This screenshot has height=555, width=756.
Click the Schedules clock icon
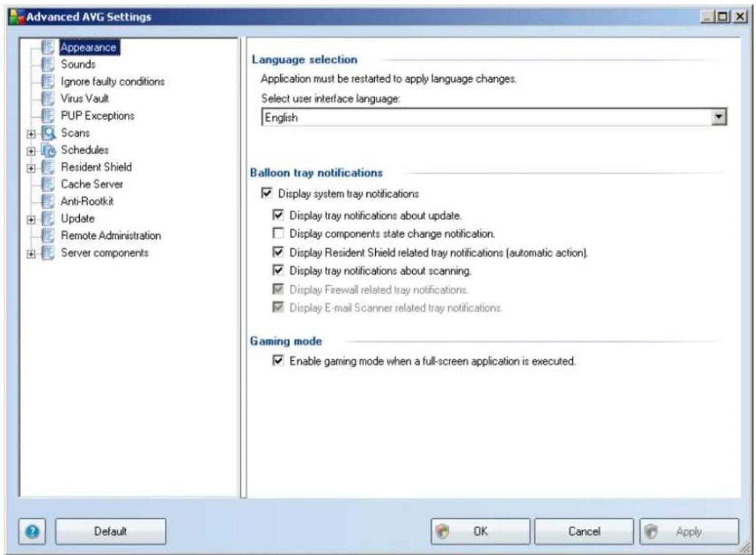pyautogui.click(x=49, y=150)
